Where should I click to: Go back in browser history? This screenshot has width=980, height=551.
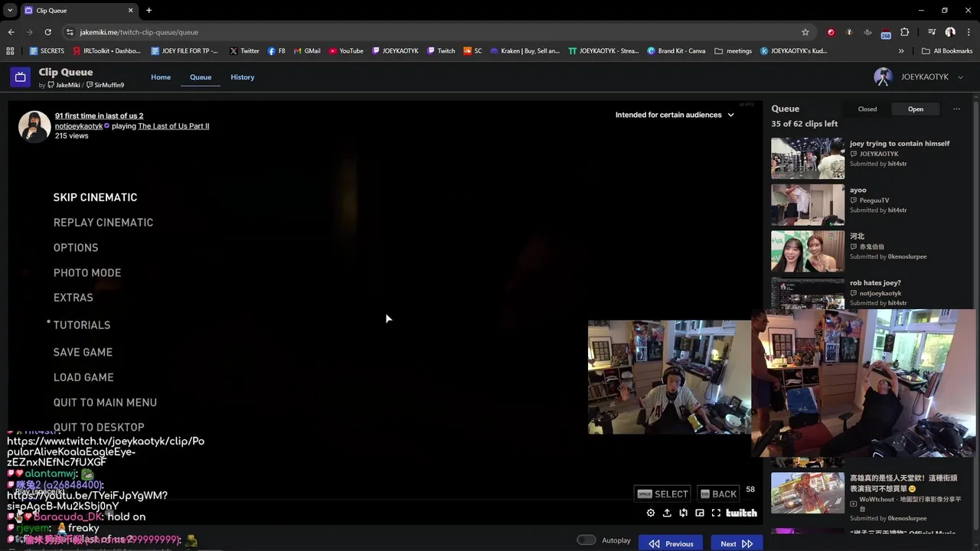point(11,32)
